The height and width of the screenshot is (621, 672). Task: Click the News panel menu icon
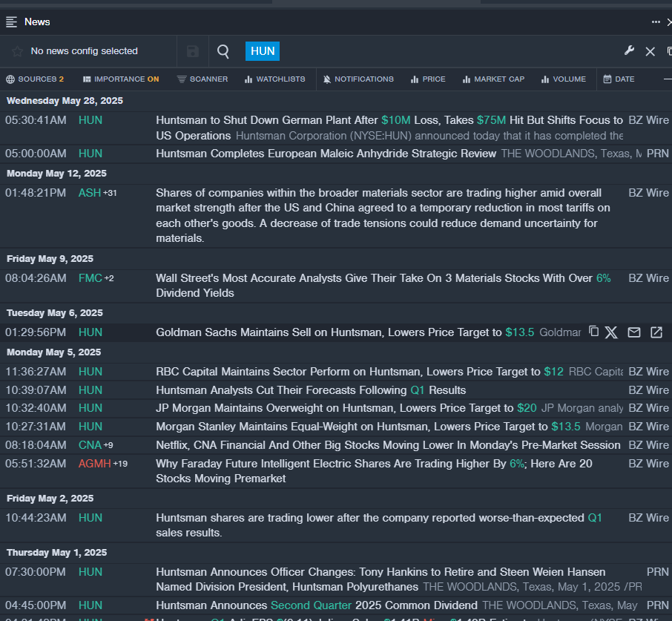click(11, 22)
